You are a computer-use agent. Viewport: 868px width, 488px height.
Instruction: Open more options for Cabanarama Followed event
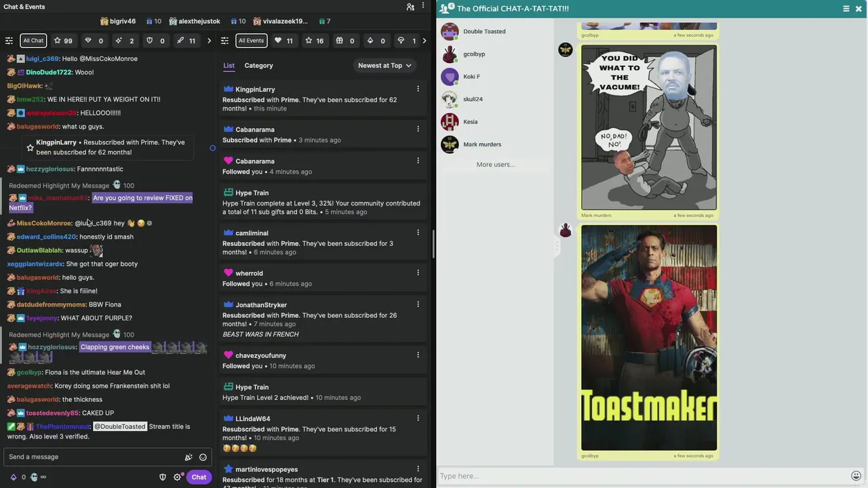pos(418,161)
